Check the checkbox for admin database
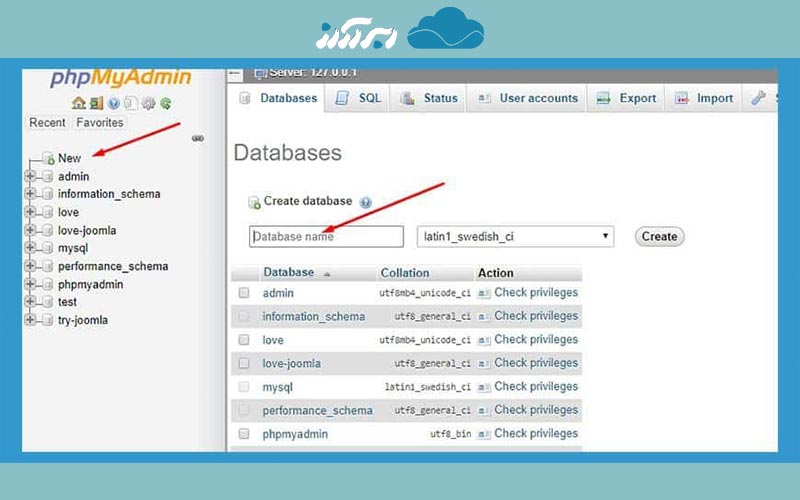This screenshot has width=800, height=500. click(x=243, y=293)
